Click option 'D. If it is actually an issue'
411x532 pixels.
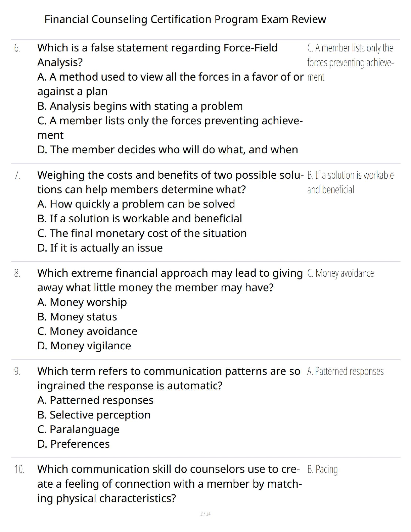[x=100, y=248]
